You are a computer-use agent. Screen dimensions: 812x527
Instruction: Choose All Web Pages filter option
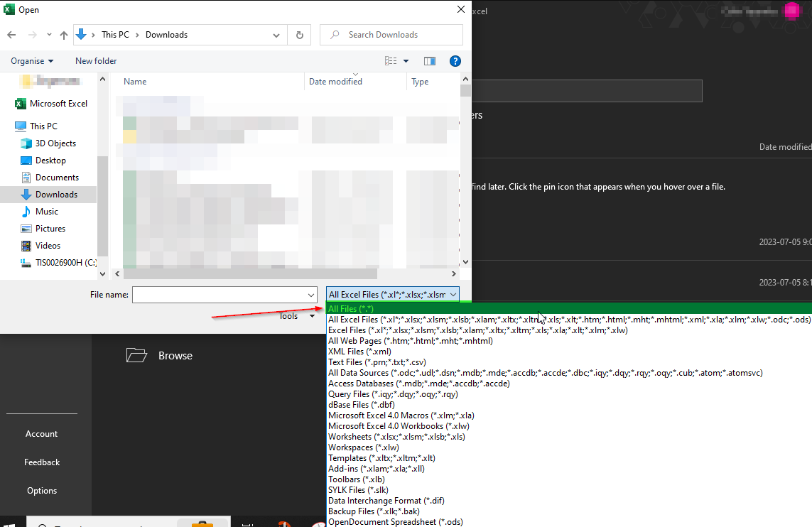click(569, 341)
